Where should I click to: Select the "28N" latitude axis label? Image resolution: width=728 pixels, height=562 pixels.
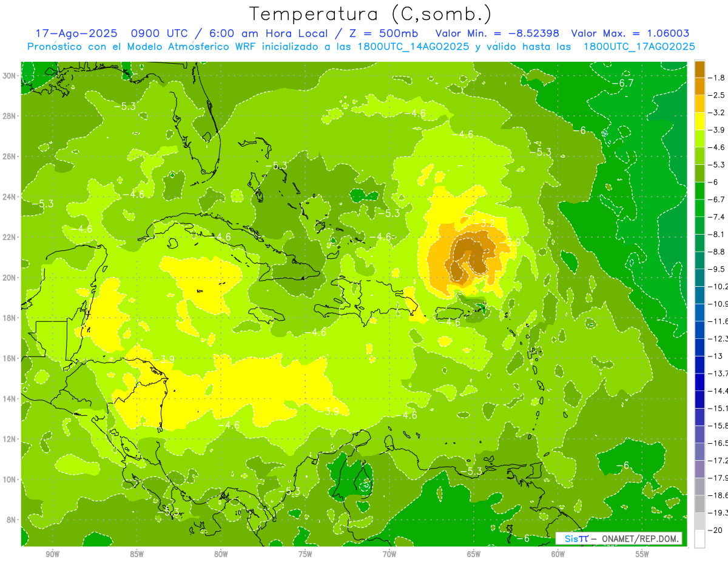[9, 116]
